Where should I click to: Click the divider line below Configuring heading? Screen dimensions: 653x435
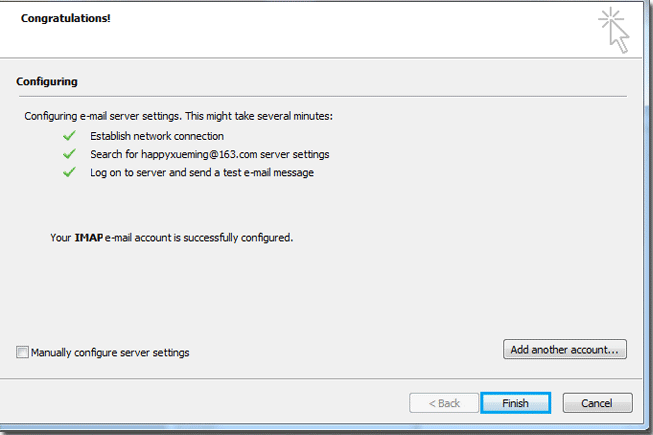coord(323,97)
